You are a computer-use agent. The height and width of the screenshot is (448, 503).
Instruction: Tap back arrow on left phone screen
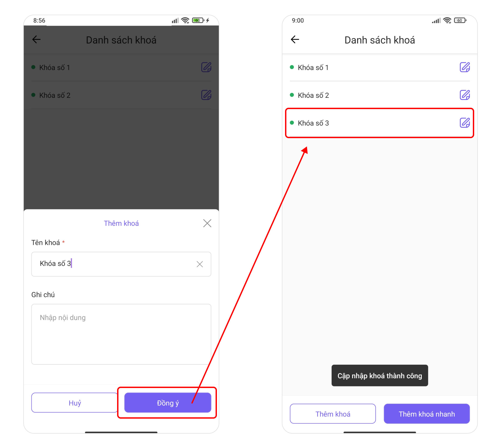click(x=36, y=40)
